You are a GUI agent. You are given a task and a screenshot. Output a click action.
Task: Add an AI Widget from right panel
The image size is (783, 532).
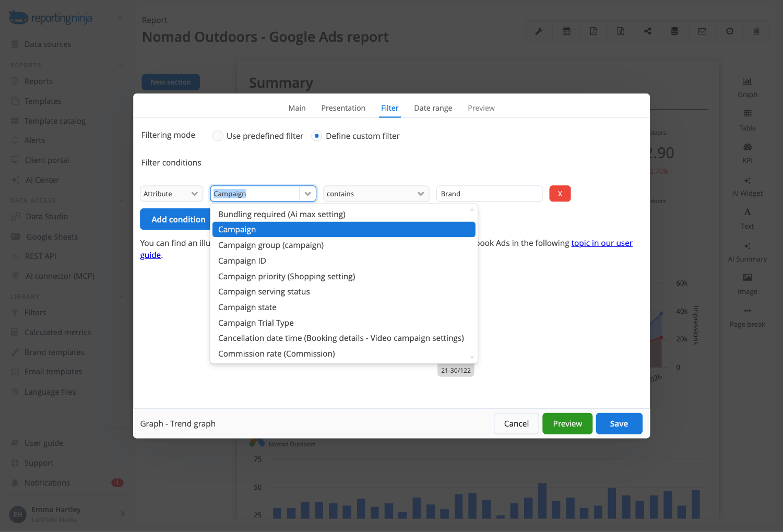(748, 186)
